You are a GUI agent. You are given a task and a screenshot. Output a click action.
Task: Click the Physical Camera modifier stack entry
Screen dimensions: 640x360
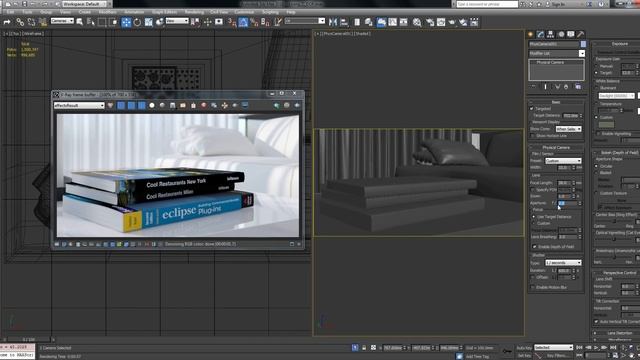[550, 62]
